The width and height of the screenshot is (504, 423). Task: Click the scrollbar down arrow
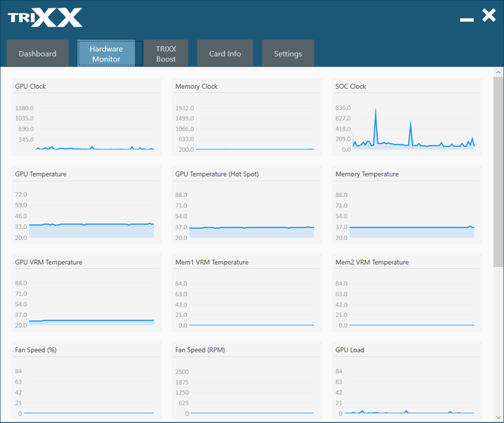(x=498, y=417)
